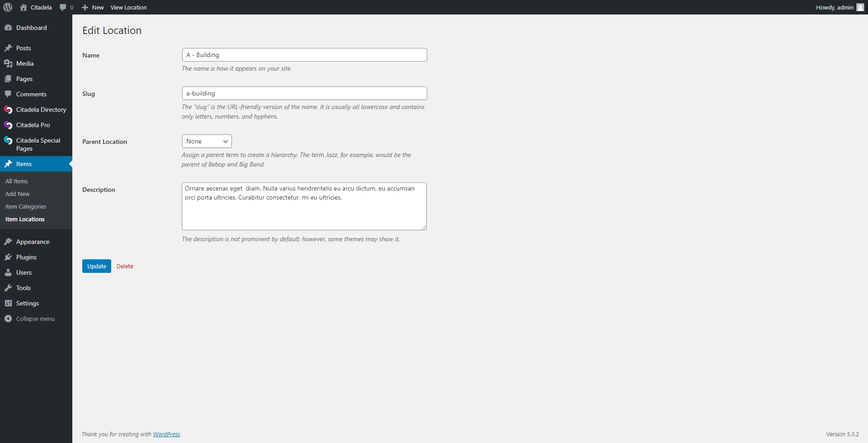This screenshot has width=868, height=443.
Task: Click the Citadela Special Pages logo icon
Action: click(8, 140)
